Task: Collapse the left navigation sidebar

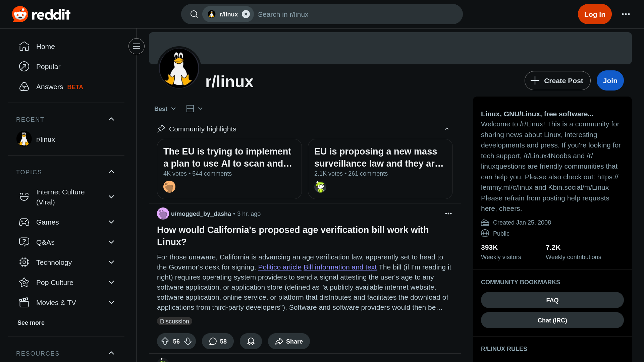Action: coord(137,46)
